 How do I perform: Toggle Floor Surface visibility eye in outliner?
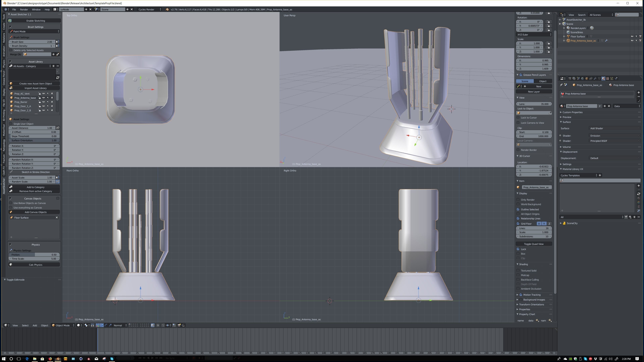[632, 37]
